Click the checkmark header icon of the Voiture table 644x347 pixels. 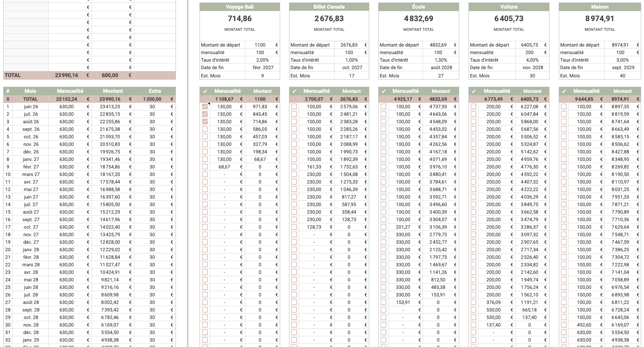click(474, 91)
